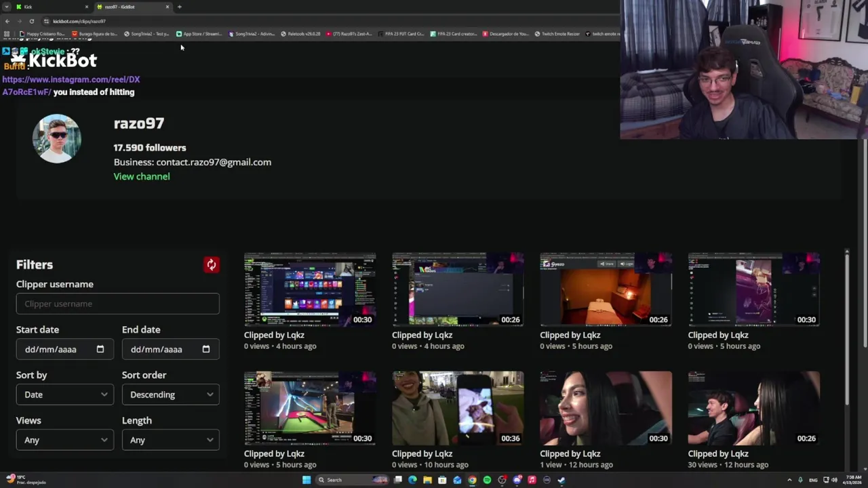868x488 pixels.
Task: Click the volume icon in system tray
Action: click(834, 480)
